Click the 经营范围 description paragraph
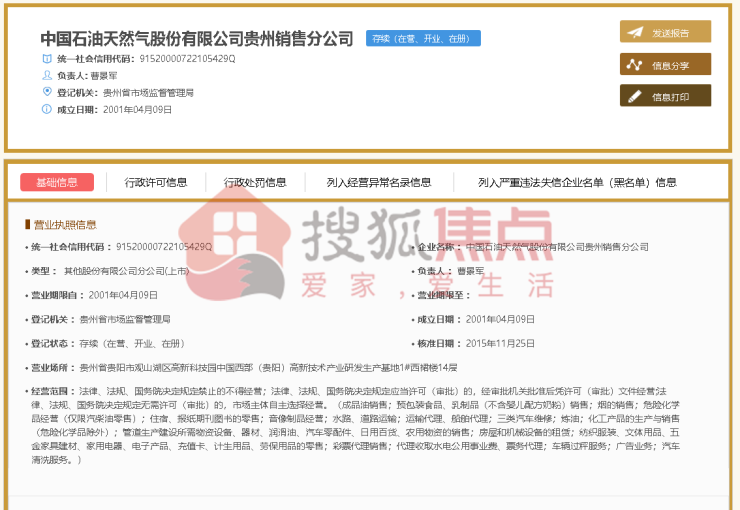This screenshot has height=510, width=740. (x=355, y=426)
